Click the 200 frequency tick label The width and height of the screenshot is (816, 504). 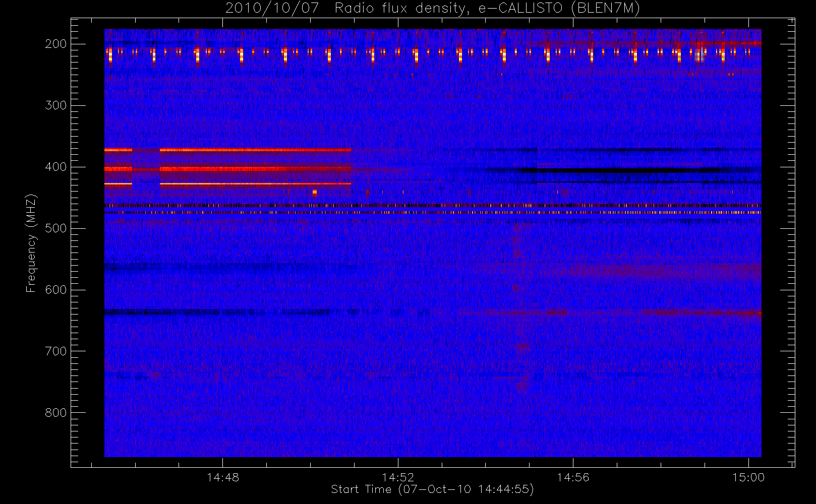(x=56, y=44)
